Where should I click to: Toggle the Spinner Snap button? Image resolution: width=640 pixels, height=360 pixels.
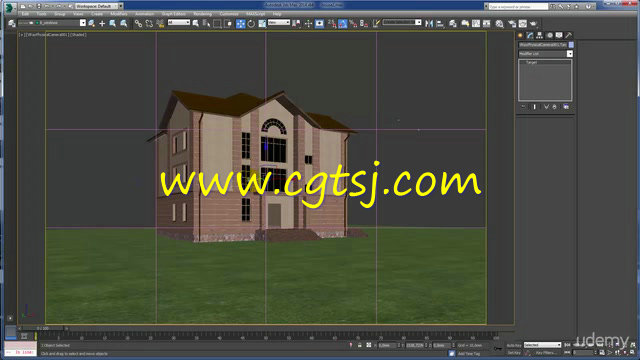click(364, 24)
